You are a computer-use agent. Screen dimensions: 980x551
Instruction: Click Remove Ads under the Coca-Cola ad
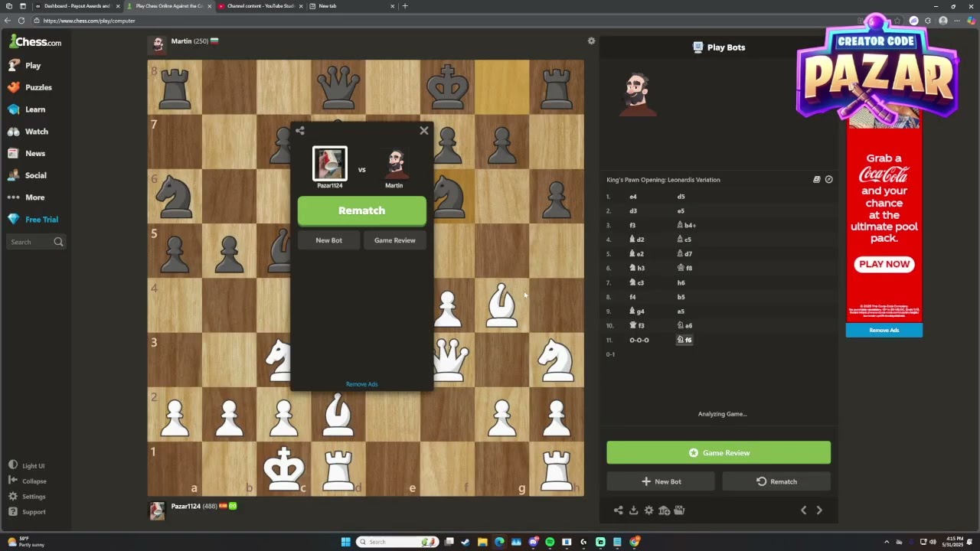click(x=884, y=330)
